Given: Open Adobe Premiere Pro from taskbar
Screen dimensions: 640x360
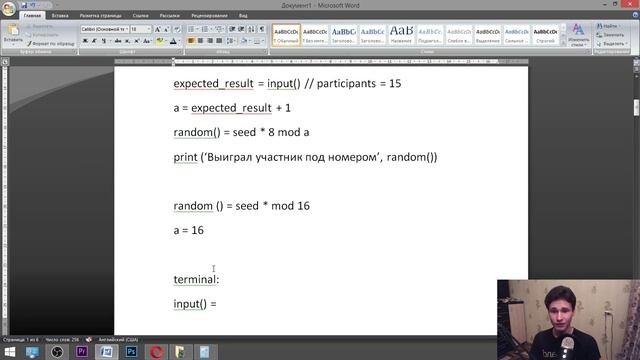Looking at the screenshot, I should [82, 352].
